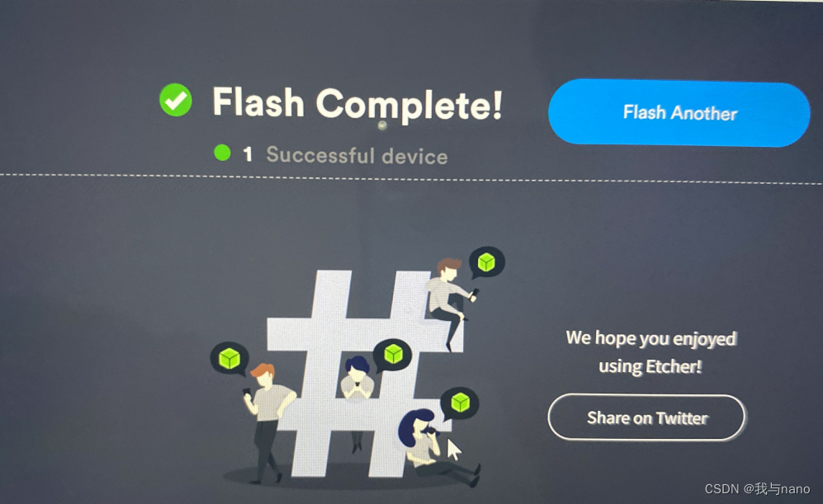
Task: Click the number 1 device count
Action: pos(248,154)
